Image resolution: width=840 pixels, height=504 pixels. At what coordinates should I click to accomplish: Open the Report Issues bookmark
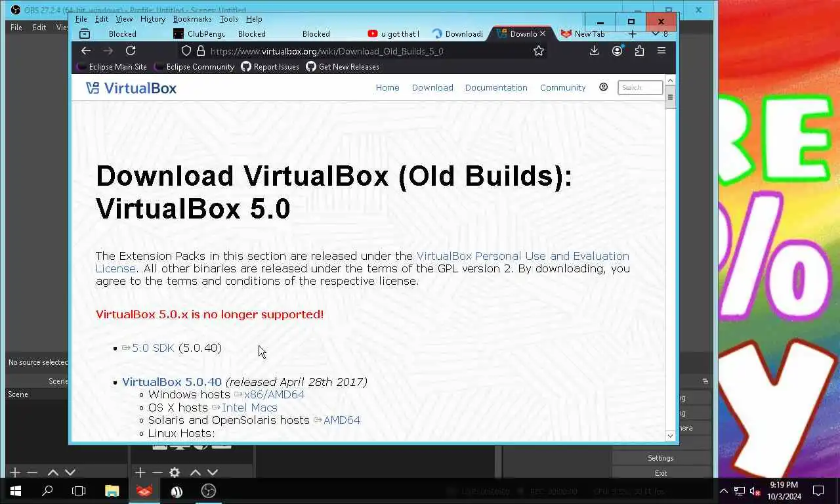[270, 66]
